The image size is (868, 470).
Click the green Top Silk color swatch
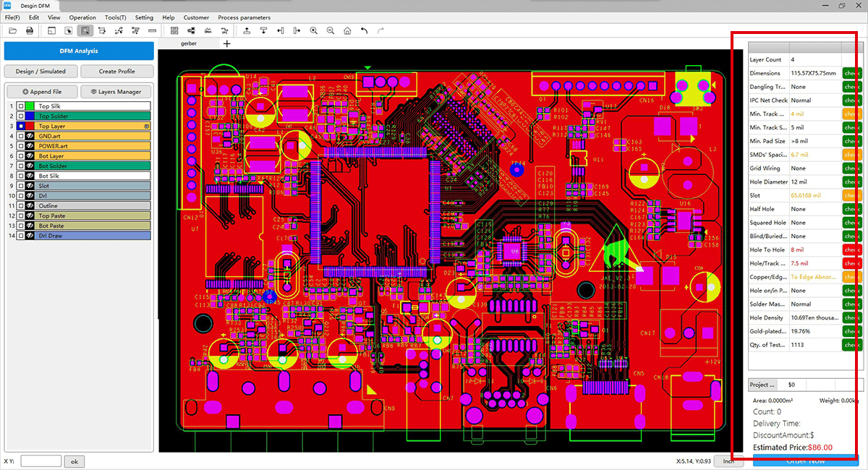click(x=31, y=106)
